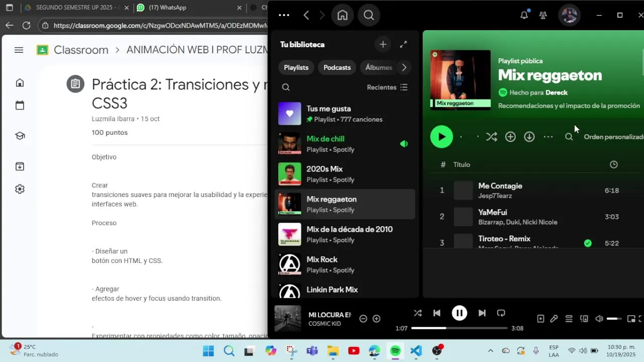Select the track YaMeFui

click(x=493, y=212)
